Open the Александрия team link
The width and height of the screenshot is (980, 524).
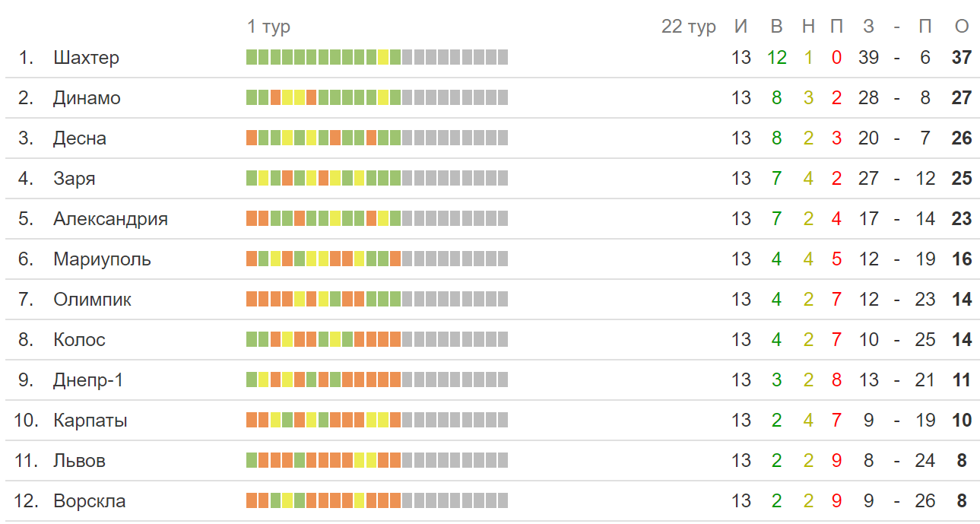click(x=110, y=219)
